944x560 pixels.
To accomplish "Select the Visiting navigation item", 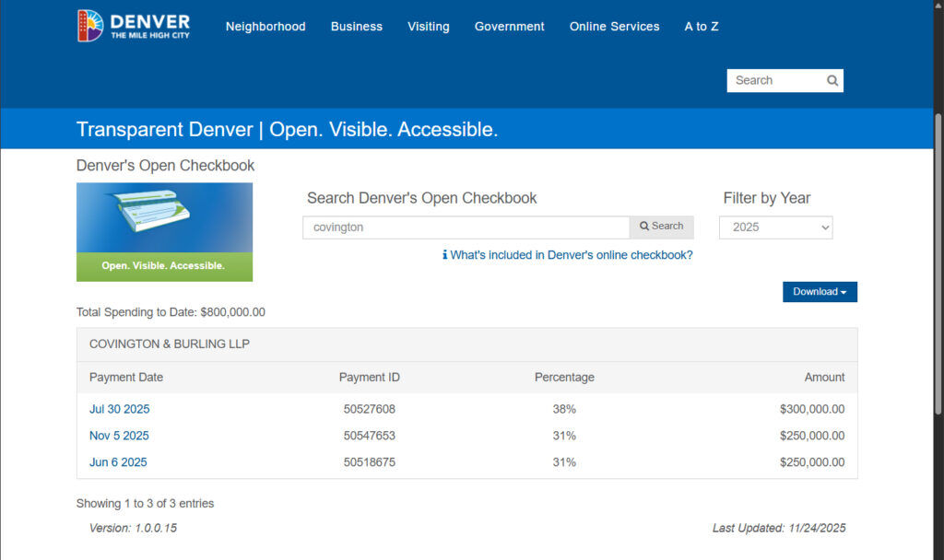I will click(428, 27).
